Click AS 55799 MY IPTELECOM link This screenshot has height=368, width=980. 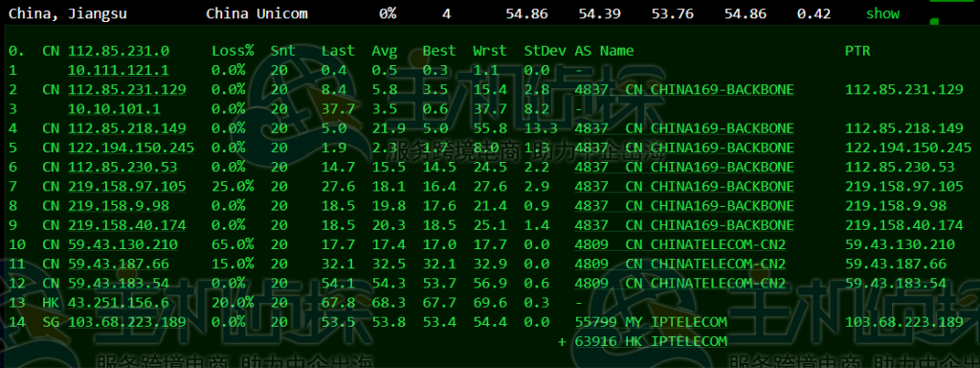click(x=651, y=323)
